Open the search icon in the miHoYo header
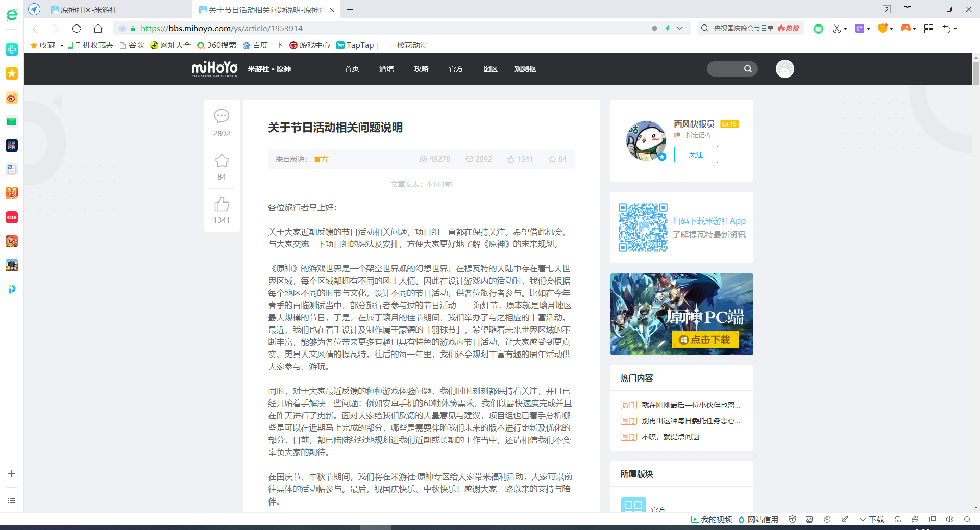This screenshot has width=980, height=530. pos(748,69)
